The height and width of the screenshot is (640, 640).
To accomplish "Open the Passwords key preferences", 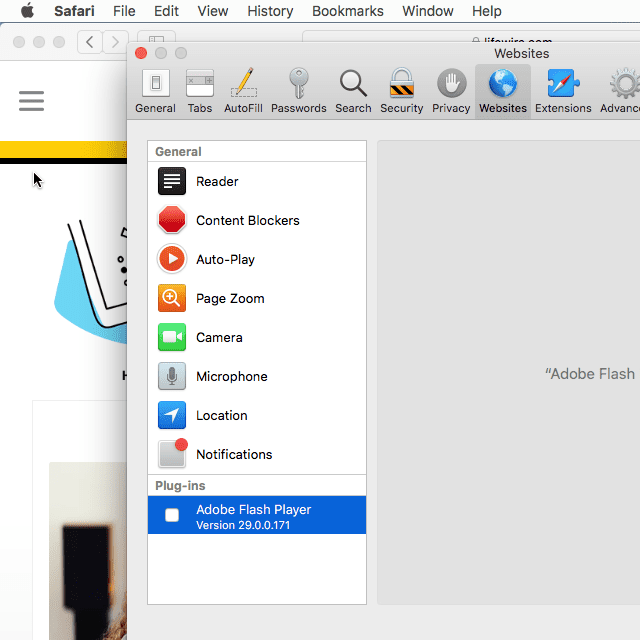I will point(298,91).
